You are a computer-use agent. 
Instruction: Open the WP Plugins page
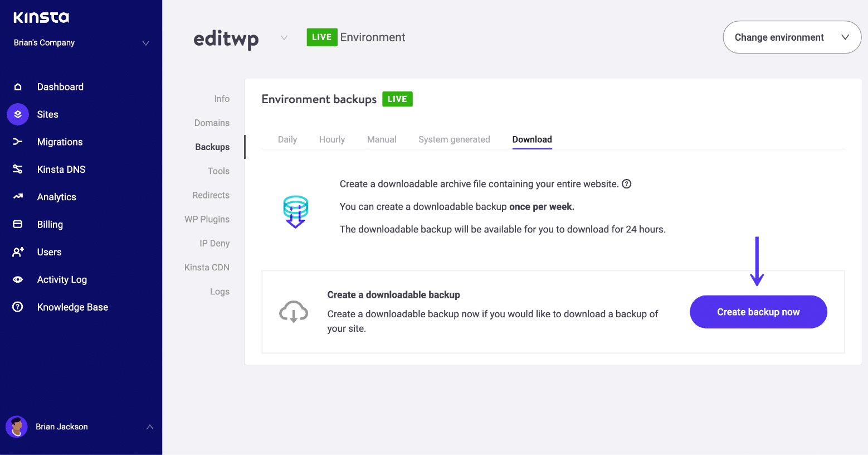[207, 219]
